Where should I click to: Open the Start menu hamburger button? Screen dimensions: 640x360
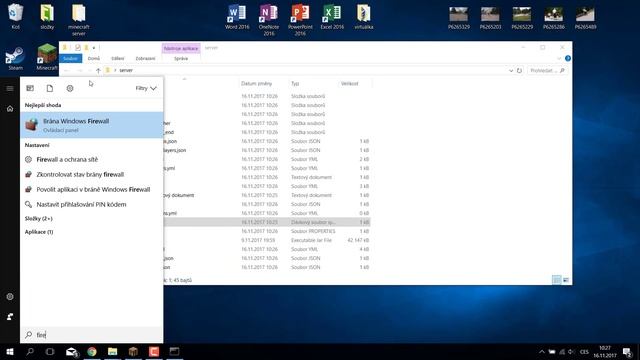pos(10,88)
